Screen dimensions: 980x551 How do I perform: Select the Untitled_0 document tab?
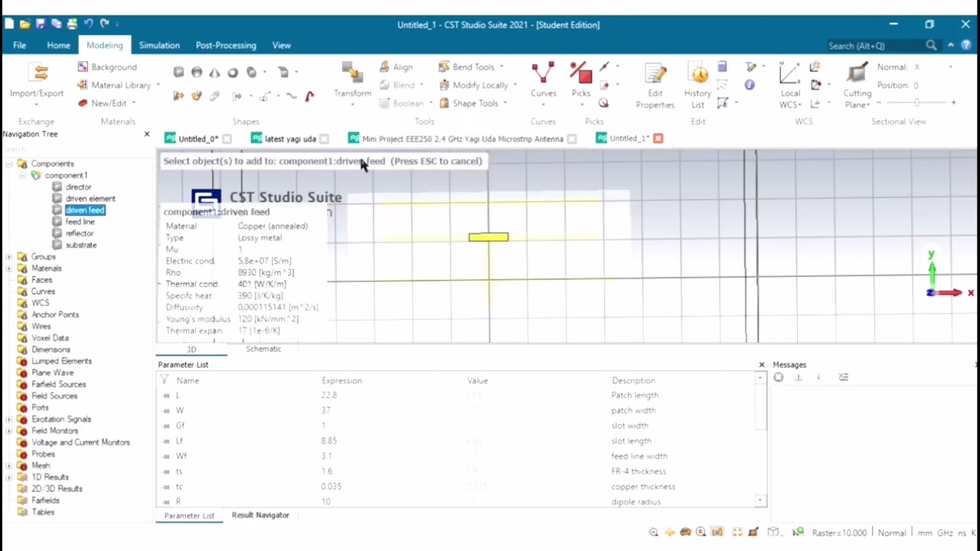point(198,139)
